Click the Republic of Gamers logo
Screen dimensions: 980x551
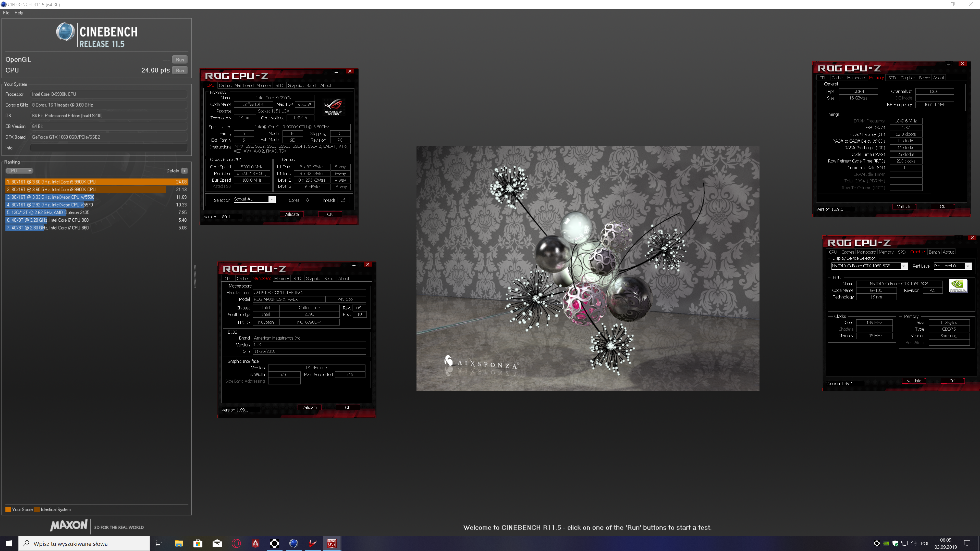pos(333,106)
